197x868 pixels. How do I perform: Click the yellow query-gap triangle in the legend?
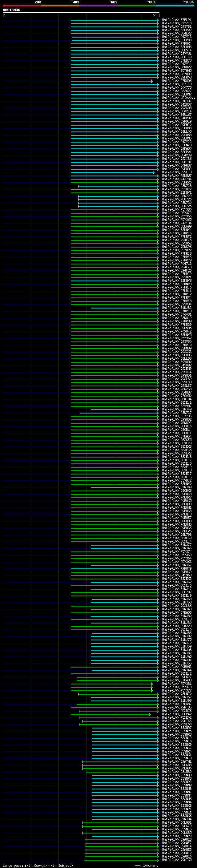click(25, 866)
